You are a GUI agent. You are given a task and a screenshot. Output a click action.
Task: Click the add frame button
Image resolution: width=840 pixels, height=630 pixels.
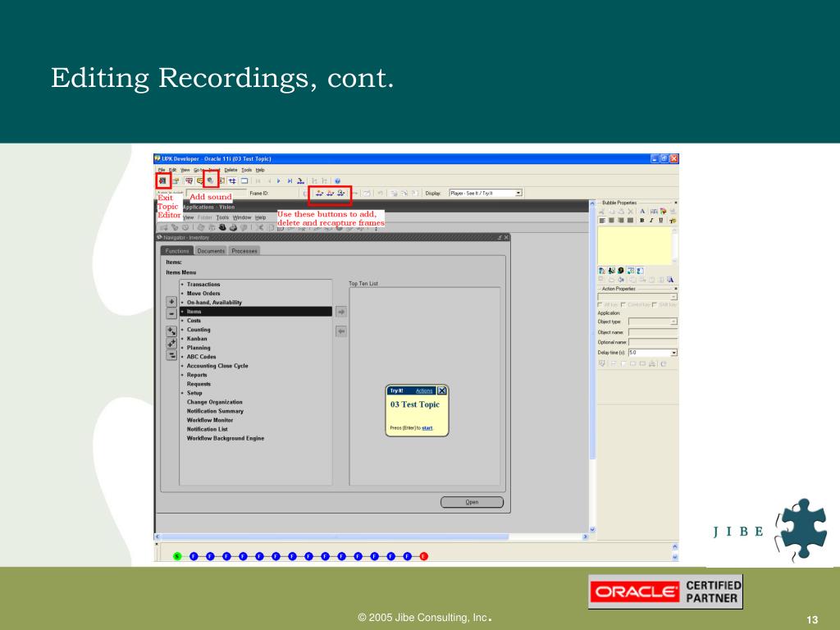(319, 194)
